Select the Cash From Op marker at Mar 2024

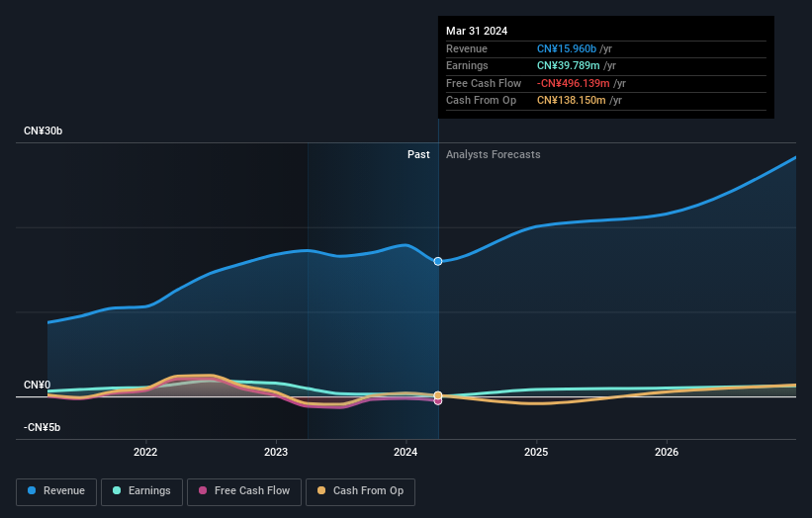point(438,395)
